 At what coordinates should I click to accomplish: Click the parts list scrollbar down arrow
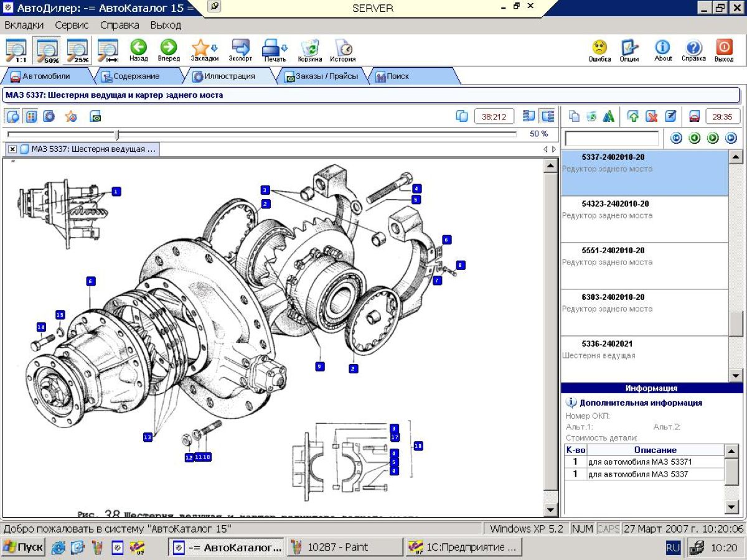click(736, 375)
